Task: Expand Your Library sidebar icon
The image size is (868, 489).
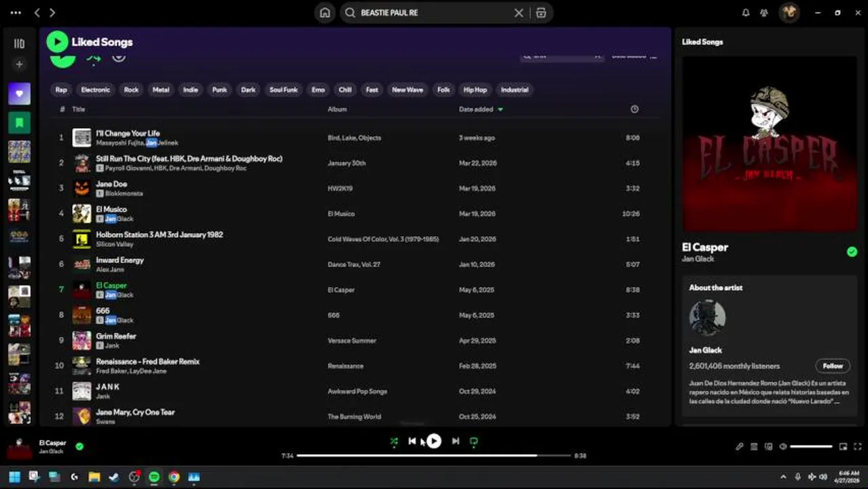Action: coord(19,43)
